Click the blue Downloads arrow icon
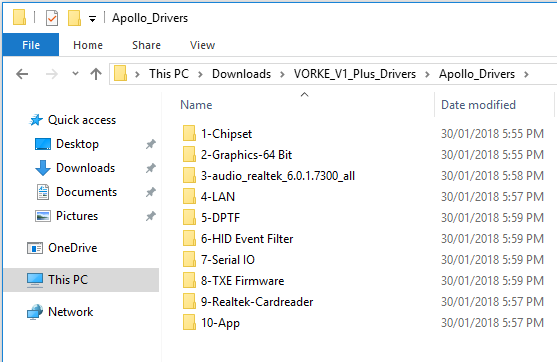This screenshot has width=557, height=362. (43, 168)
